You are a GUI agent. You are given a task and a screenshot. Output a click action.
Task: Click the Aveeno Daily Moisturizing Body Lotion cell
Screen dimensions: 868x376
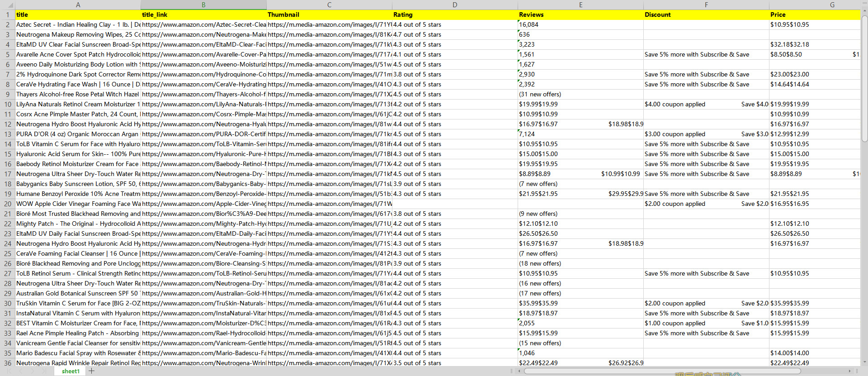click(78, 64)
